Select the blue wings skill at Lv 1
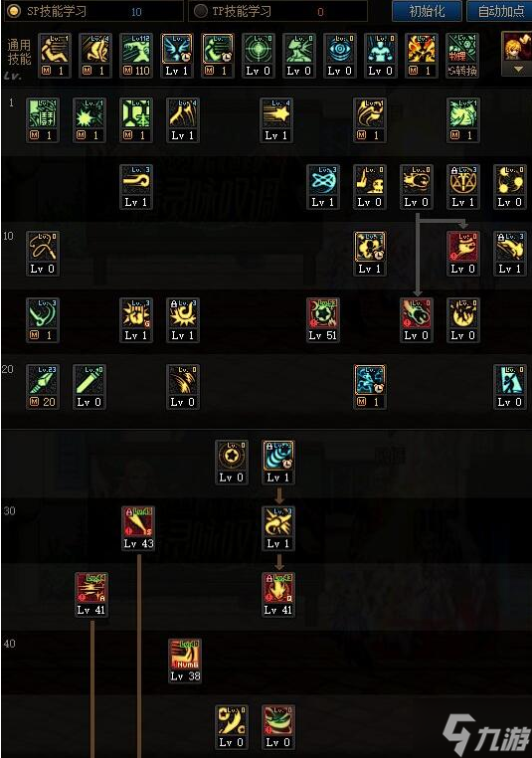532x758 pixels. [177, 56]
